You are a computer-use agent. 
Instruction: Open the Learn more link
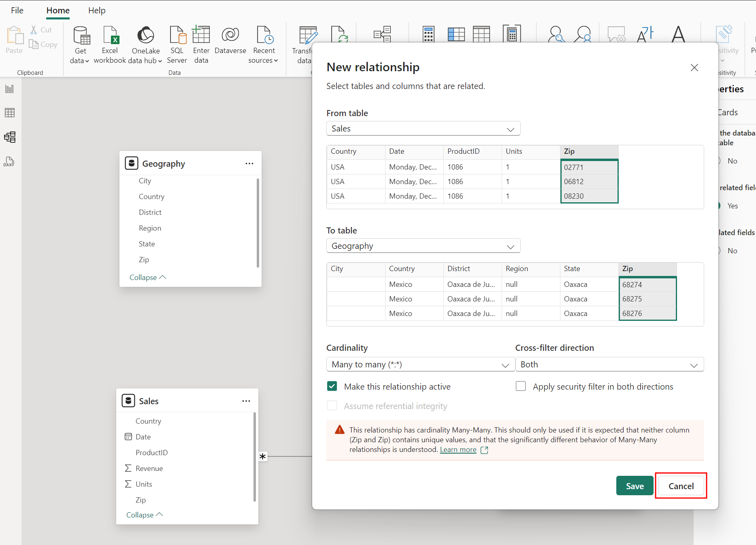coord(458,450)
